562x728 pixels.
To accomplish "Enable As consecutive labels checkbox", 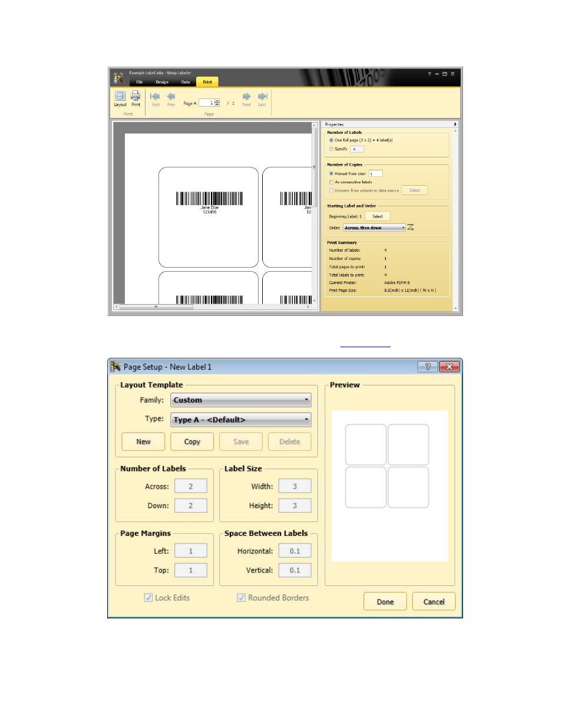I will [331, 182].
